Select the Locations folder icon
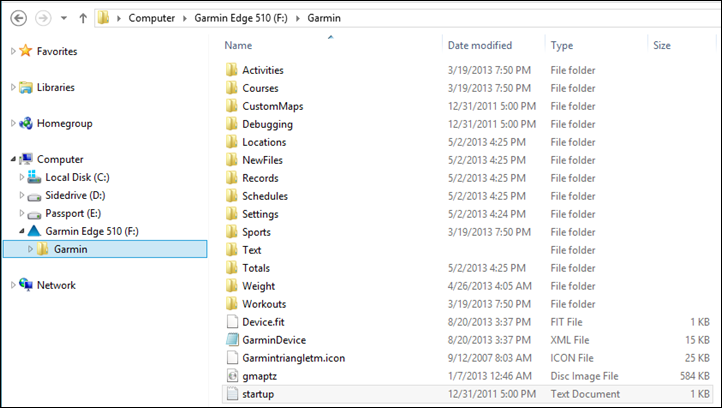 tap(232, 141)
